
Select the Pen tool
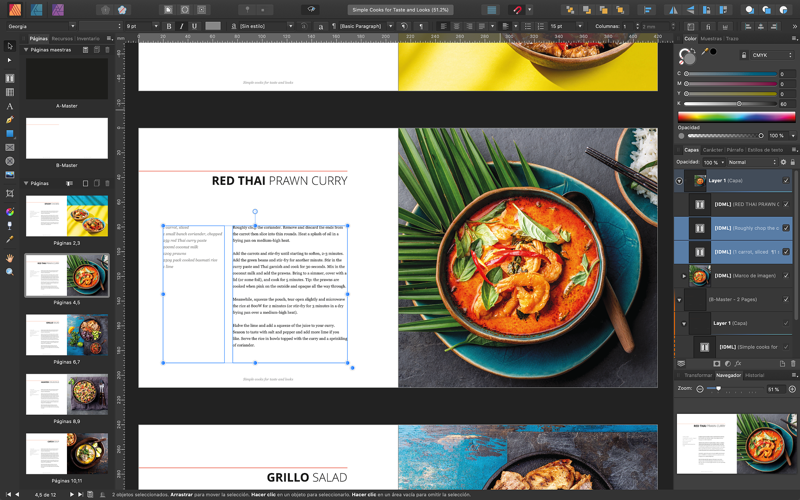coord(10,120)
